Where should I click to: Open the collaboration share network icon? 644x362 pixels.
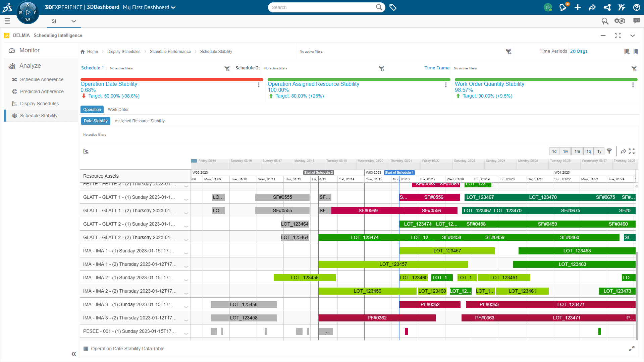click(x=607, y=7)
